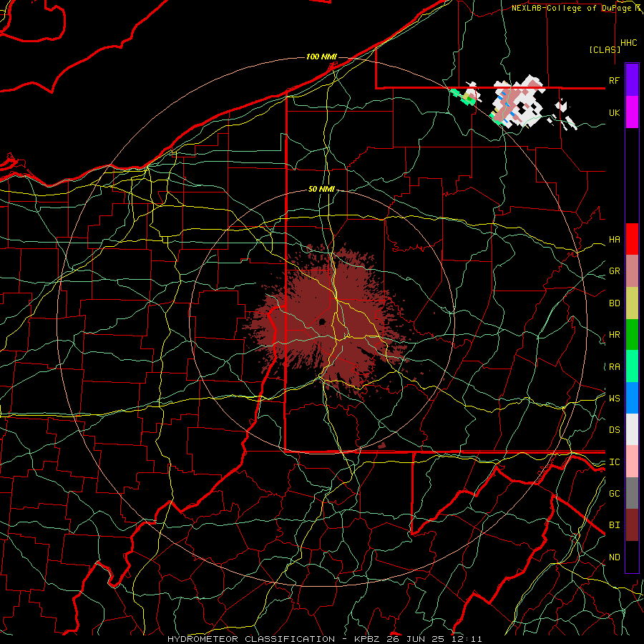
Task: Select the GC legend label
Action: pyautogui.click(x=614, y=494)
